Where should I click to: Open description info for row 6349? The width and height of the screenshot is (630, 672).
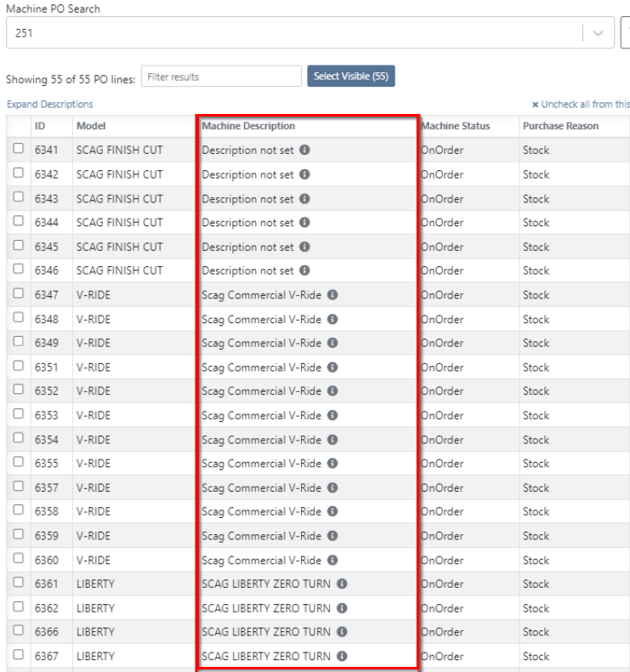pos(332,343)
